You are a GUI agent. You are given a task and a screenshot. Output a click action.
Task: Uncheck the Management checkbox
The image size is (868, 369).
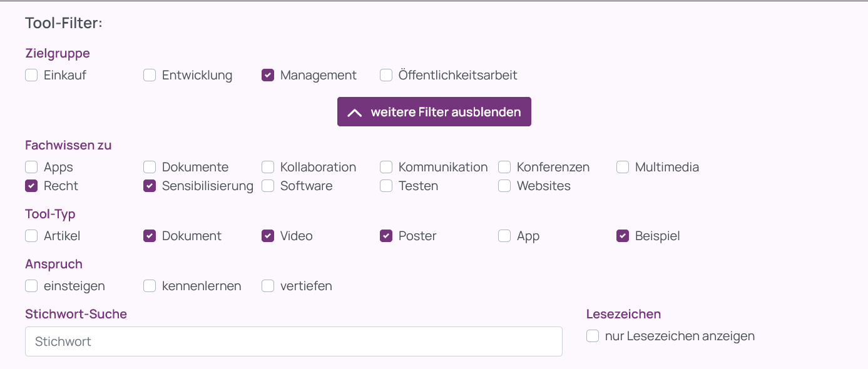point(268,76)
